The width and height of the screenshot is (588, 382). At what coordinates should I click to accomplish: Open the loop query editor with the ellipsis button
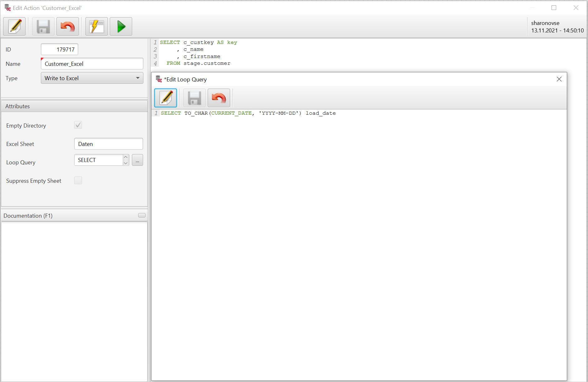click(137, 160)
